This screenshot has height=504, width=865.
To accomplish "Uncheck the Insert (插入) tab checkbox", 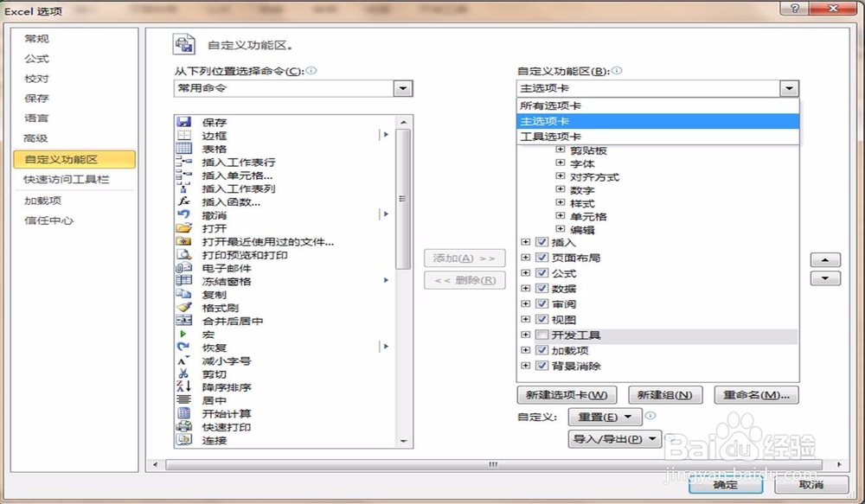I will (541, 242).
